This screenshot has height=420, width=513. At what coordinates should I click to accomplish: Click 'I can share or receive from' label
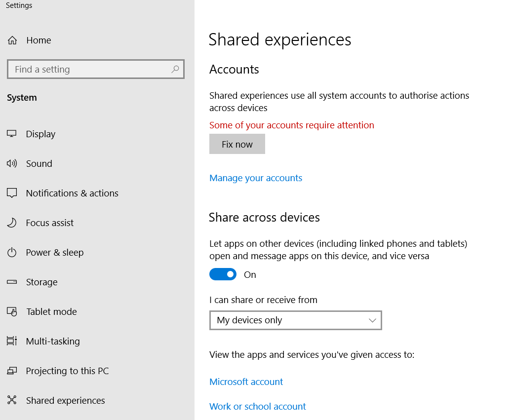263,300
